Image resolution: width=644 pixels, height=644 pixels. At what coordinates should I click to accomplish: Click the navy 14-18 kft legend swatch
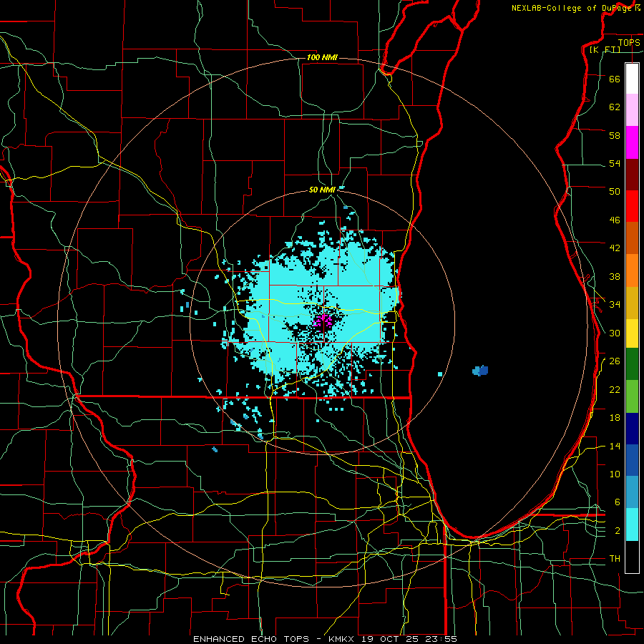tap(632, 429)
